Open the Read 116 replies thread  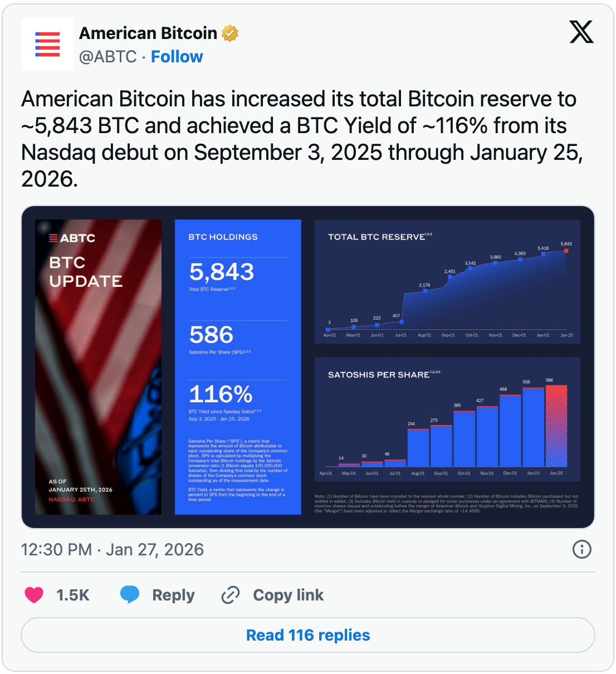point(308,634)
